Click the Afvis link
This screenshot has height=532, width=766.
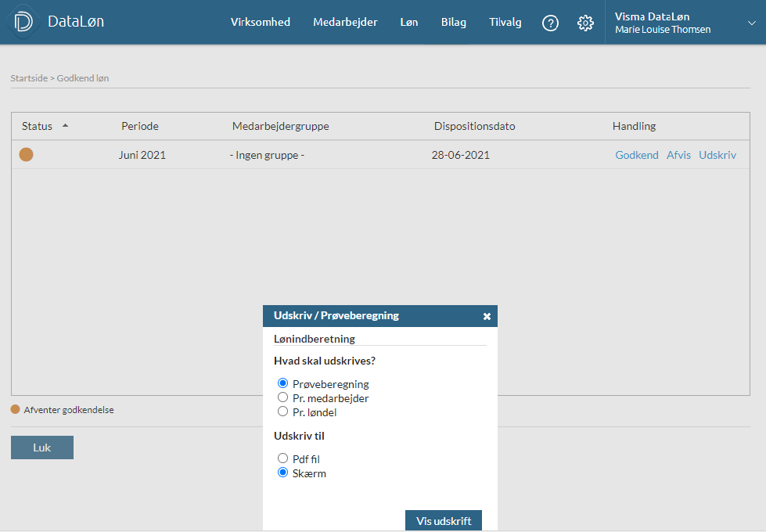[x=678, y=155]
